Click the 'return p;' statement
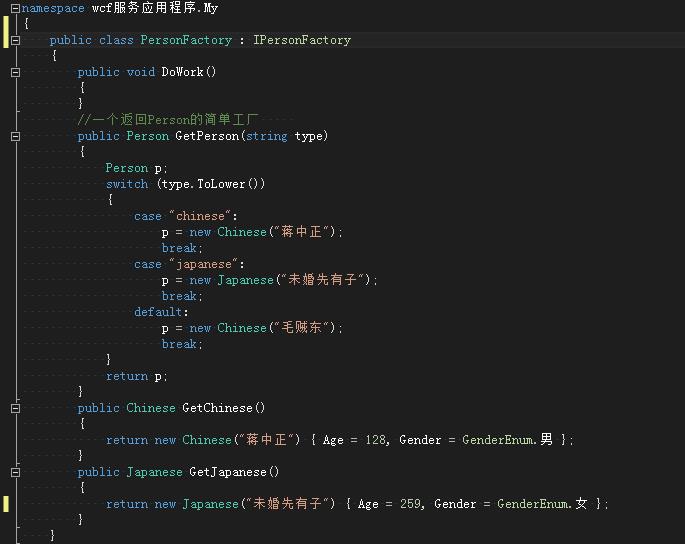The height and width of the screenshot is (544, 685). (x=136, y=376)
